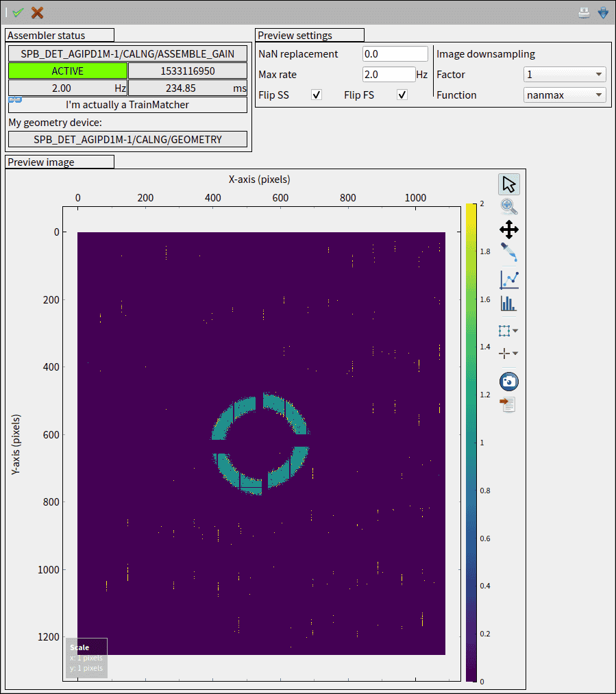Click the viridis colorbar scale
Image resolution: width=616 pixels, height=694 pixels.
coord(471,443)
